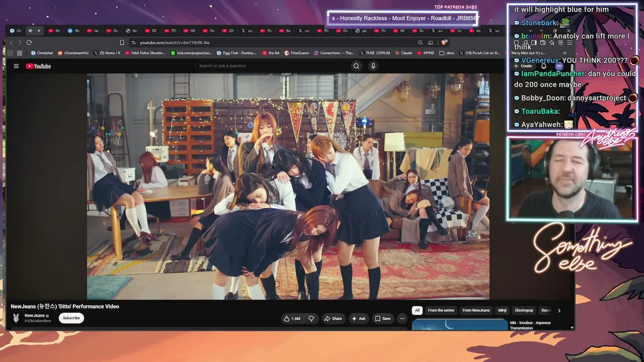
Task: Open the YouTube guide hamburger menu
Action: coord(16,66)
